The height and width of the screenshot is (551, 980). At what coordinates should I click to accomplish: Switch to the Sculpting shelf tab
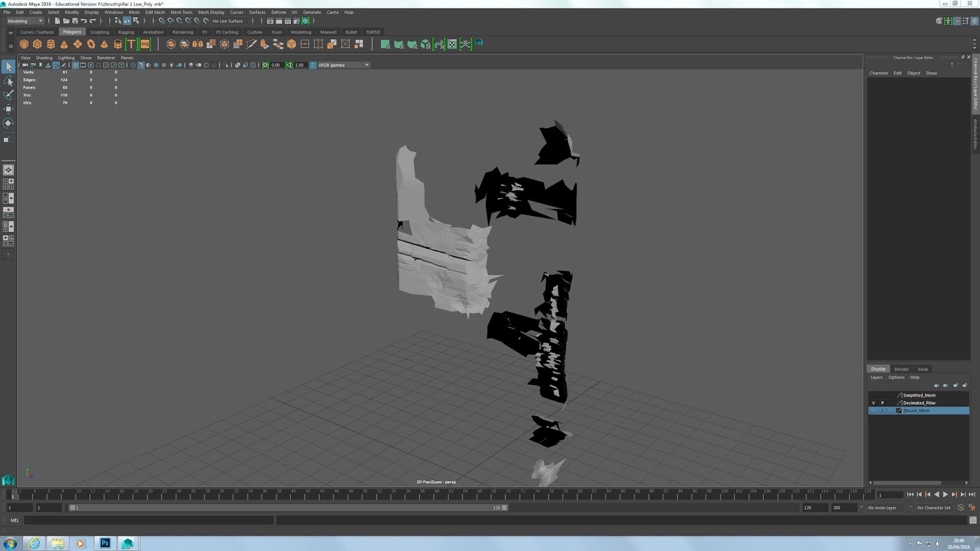coord(99,32)
